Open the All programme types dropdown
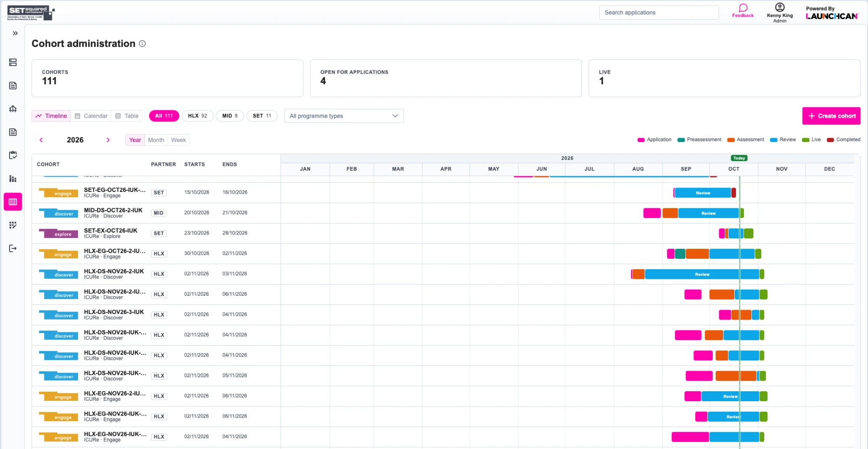The width and height of the screenshot is (868, 449). (x=344, y=116)
